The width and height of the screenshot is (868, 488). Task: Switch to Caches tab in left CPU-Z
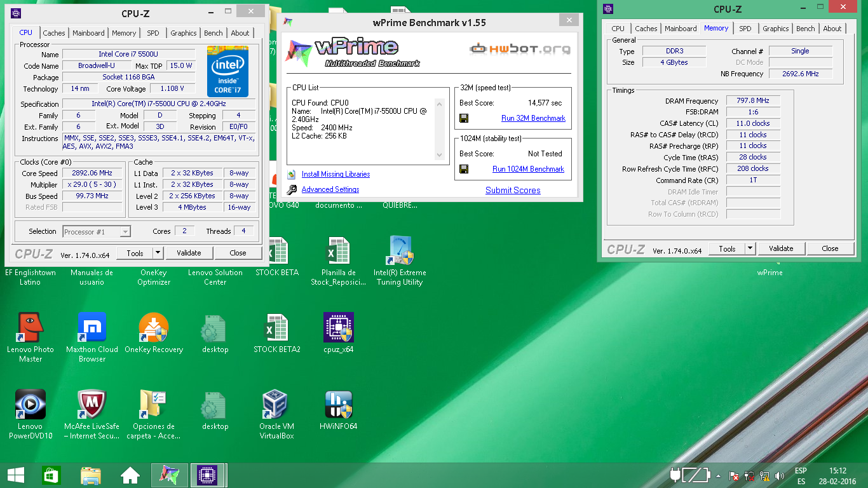(x=54, y=33)
